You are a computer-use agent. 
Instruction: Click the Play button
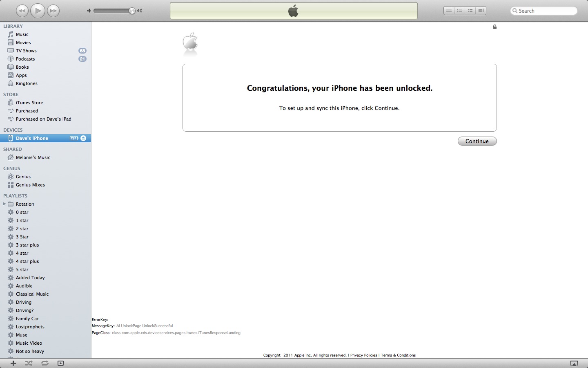[x=38, y=11]
